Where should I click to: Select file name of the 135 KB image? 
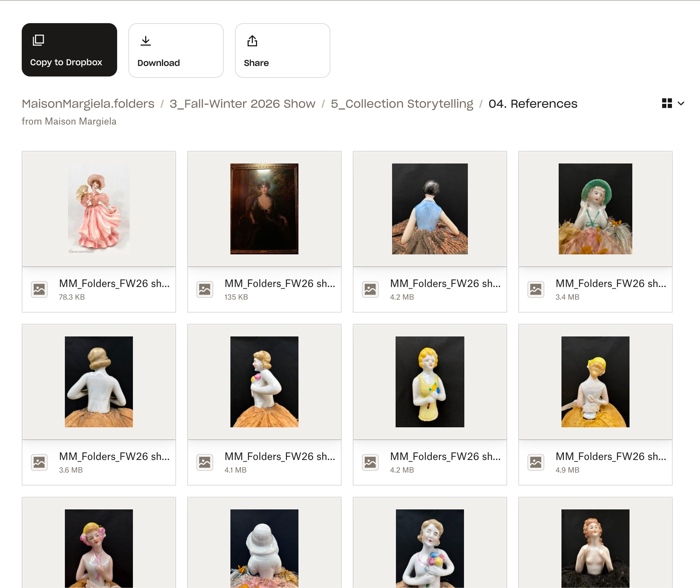coord(280,283)
